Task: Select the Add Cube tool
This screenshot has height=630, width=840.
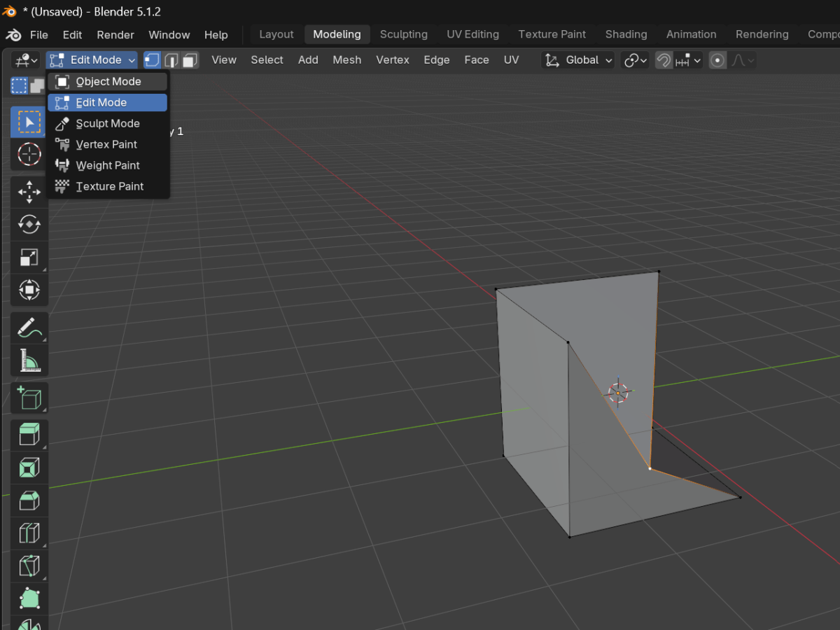Action: [x=29, y=398]
